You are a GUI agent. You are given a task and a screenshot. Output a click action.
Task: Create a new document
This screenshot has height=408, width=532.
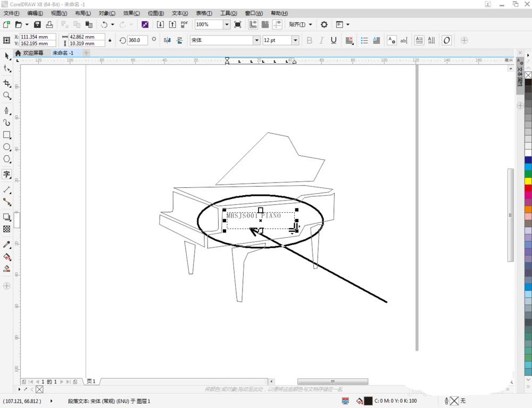coord(6,24)
